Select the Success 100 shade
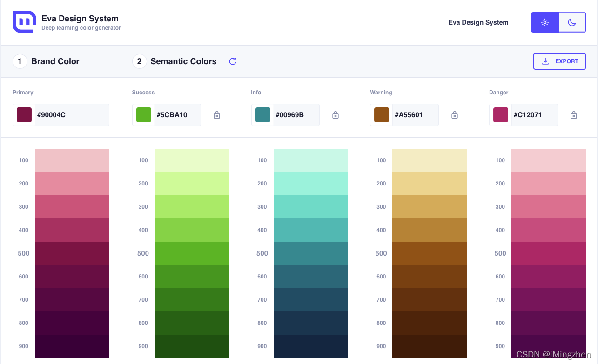 click(192, 160)
